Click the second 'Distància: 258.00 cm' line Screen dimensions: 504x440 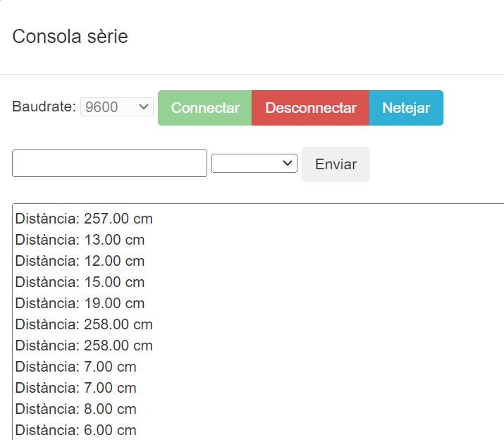click(84, 346)
